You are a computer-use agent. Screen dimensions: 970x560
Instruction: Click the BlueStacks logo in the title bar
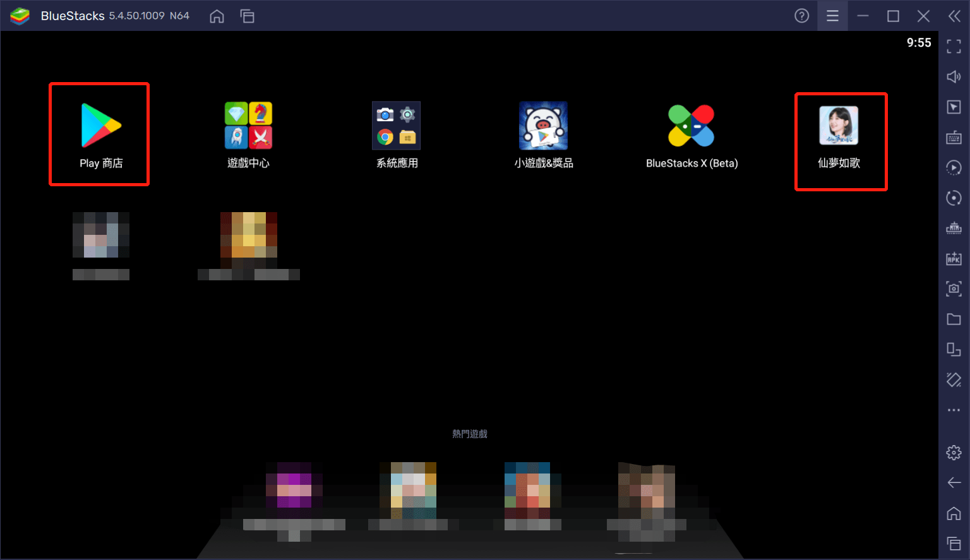20,16
